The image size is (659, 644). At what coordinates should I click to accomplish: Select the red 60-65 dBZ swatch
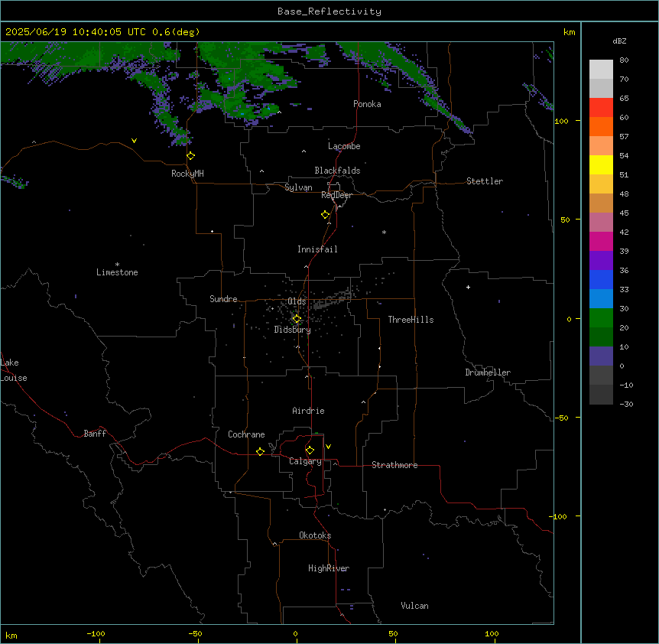[601, 108]
